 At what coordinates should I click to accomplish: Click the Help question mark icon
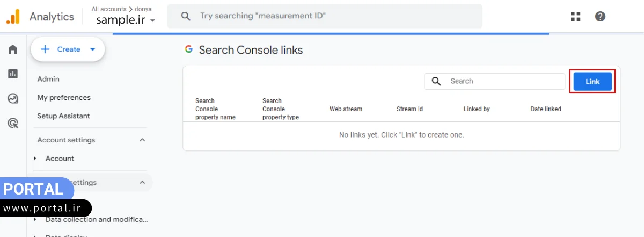coord(600,17)
